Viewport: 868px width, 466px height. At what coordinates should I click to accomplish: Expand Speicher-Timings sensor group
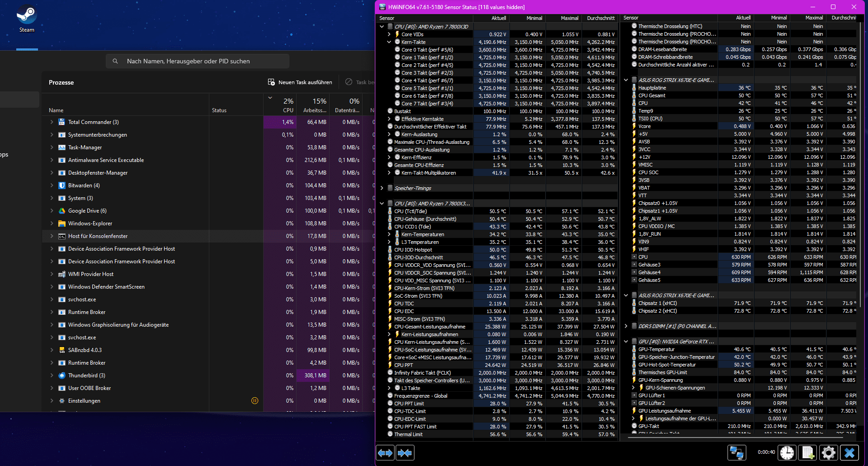tap(382, 188)
